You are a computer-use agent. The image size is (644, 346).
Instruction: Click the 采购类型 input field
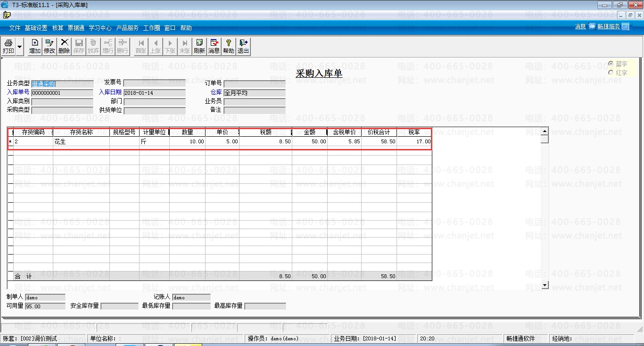pos(62,110)
